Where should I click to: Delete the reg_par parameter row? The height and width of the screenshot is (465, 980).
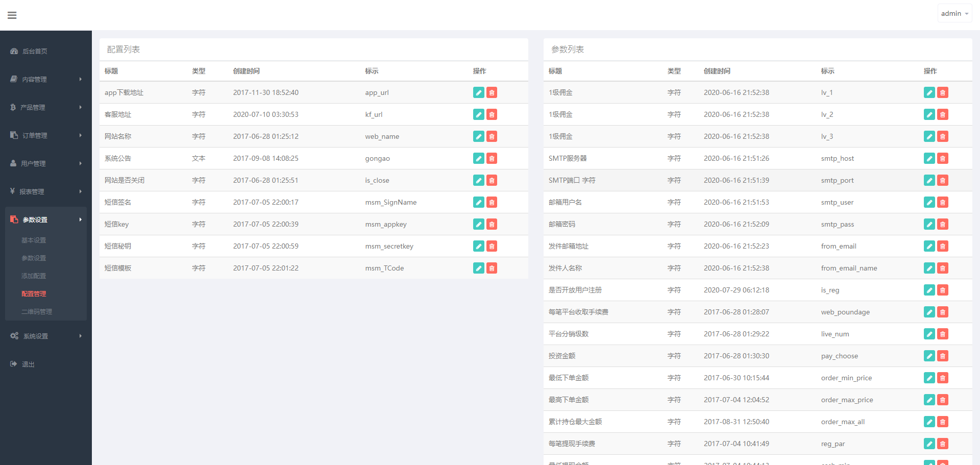tap(943, 444)
